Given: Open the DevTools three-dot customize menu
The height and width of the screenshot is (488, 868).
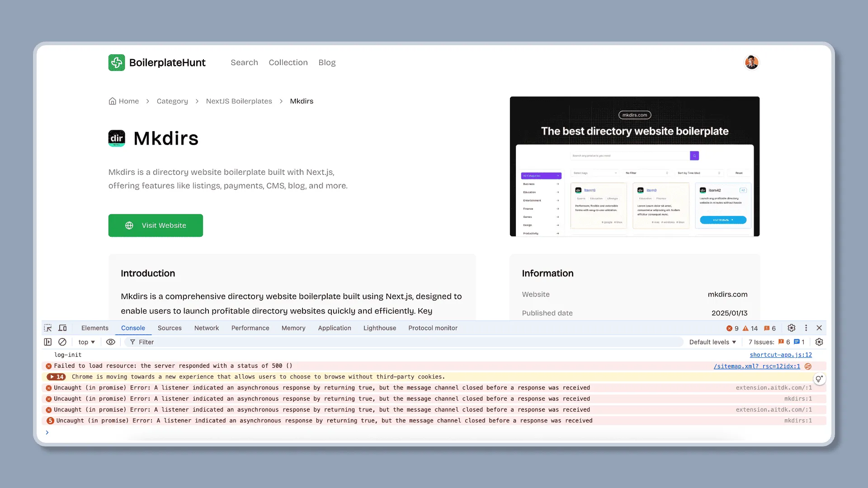Looking at the screenshot, I should click(806, 328).
